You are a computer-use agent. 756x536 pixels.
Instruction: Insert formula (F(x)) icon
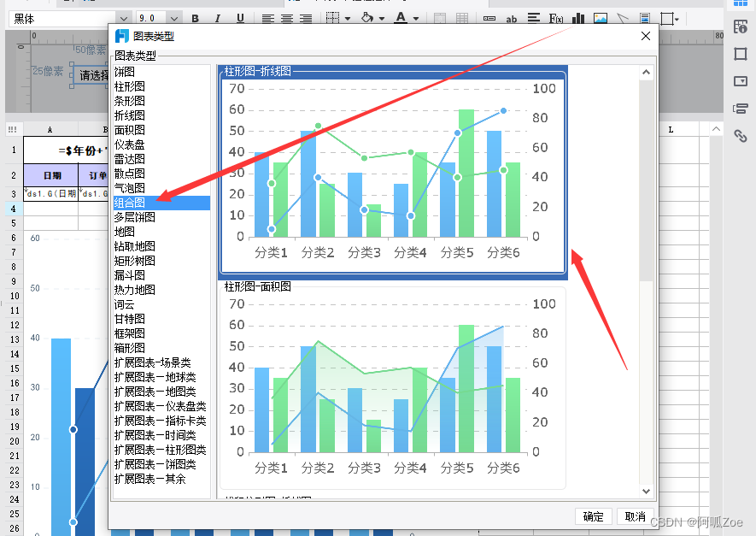pos(556,18)
